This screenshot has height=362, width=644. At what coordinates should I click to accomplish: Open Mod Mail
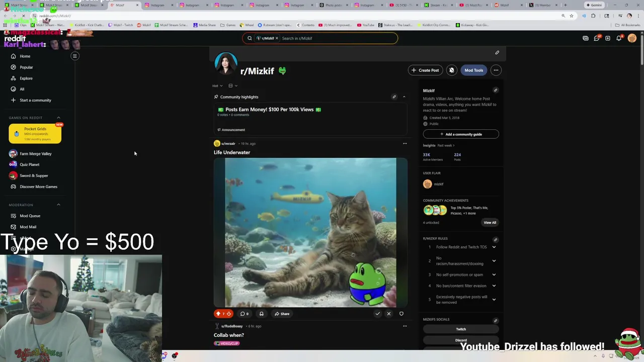tap(28, 227)
